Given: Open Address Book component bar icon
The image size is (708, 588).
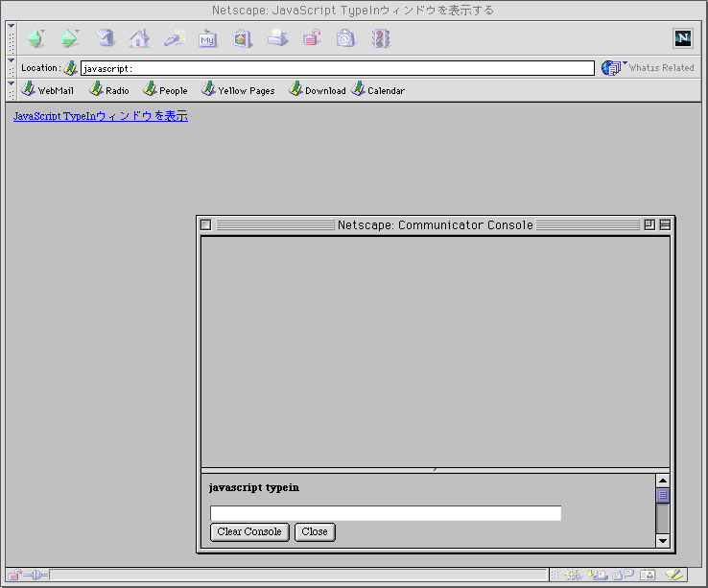Looking at the screenshot, I should coord(648,575).
